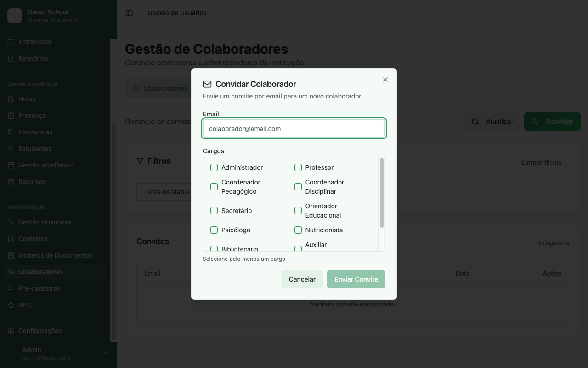Click the sidebar scrollbar
This screenshot has width=588, height=368.
point(113,231)
